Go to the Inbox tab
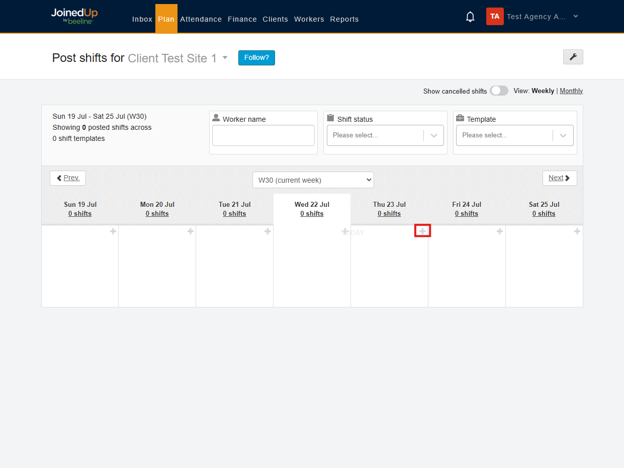This screenshot has width=624, height=468. (142, 19)
